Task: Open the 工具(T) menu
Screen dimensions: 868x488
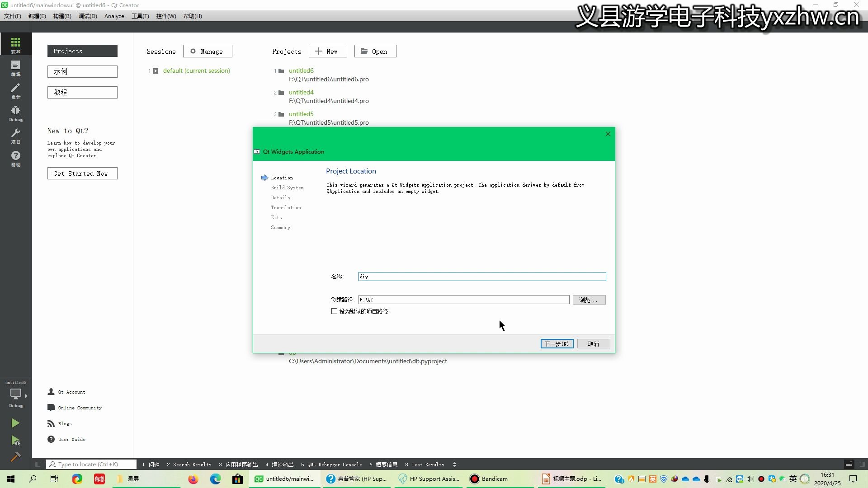Action: pyautogui.click(x=140, y=16)
